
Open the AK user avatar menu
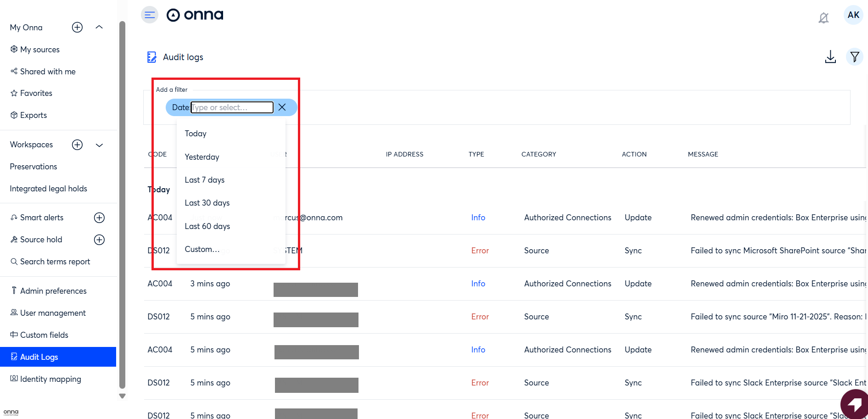click(x=853, y=15)
